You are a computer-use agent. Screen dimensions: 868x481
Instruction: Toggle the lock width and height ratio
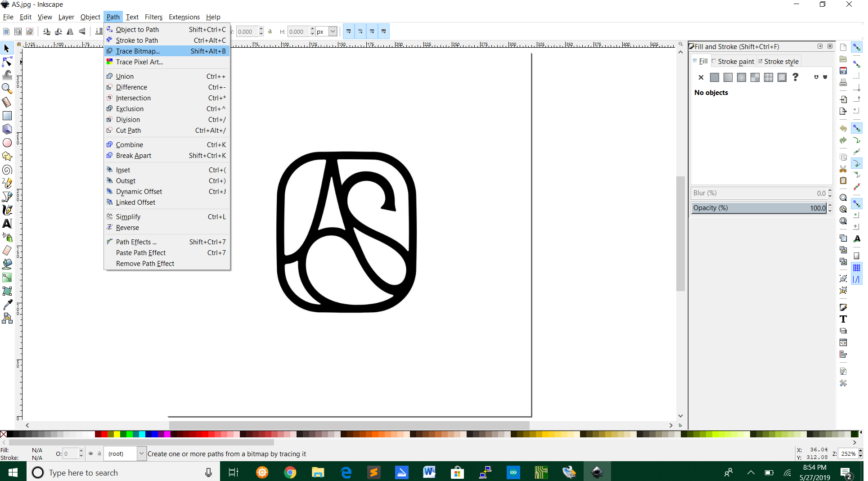pyautogui.click(x=270, y=31)
